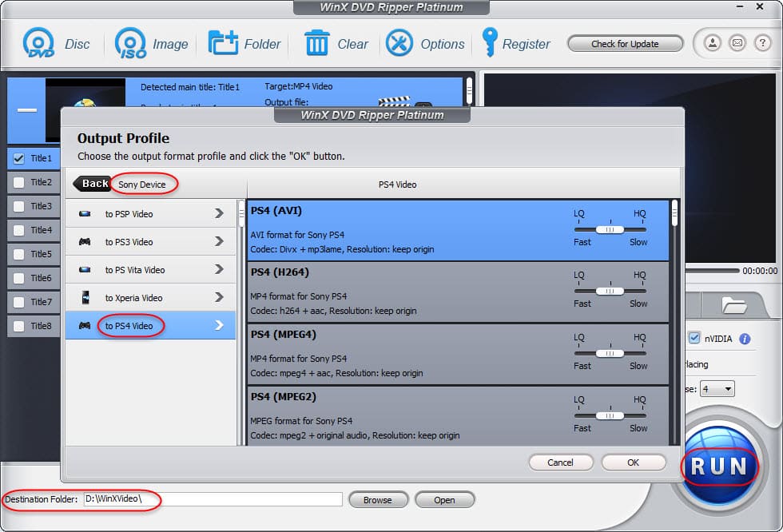
Task: Click the Destination Folder path field
Action: click(x=213, y=499)
